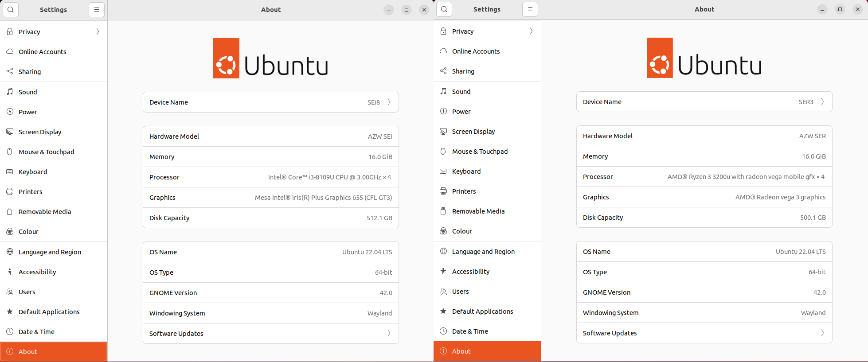Click Removable Media icon in right window
The height and width of the screenshot is (362, 868).
[x=443, y=211]
